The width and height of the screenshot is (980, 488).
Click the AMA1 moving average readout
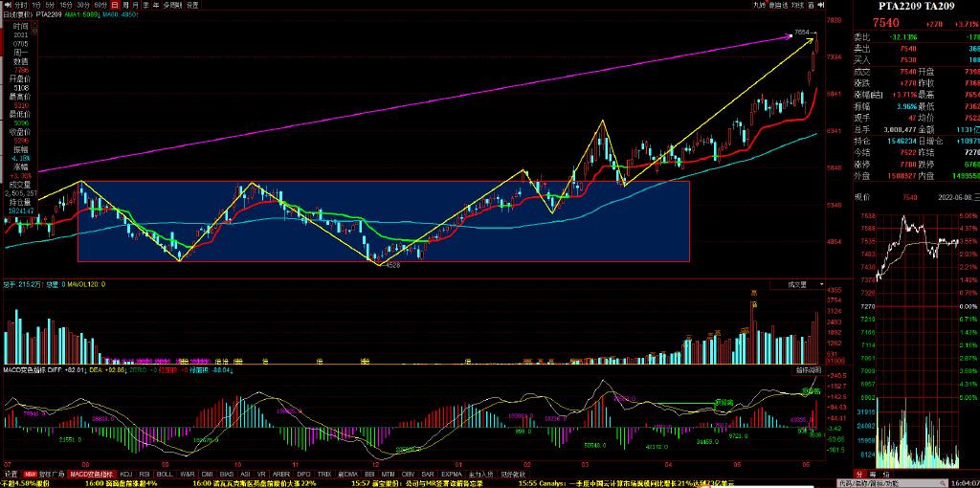pos(80,13)
